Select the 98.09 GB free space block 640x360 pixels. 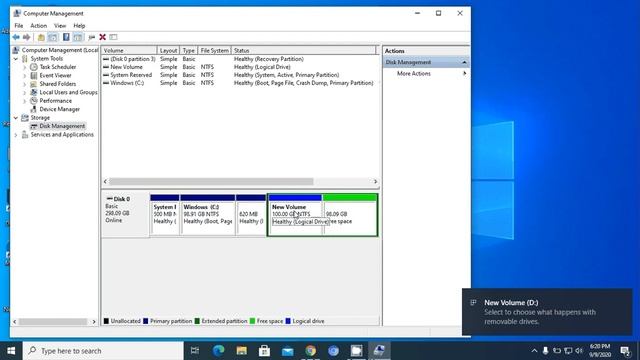tap(350, 215)
